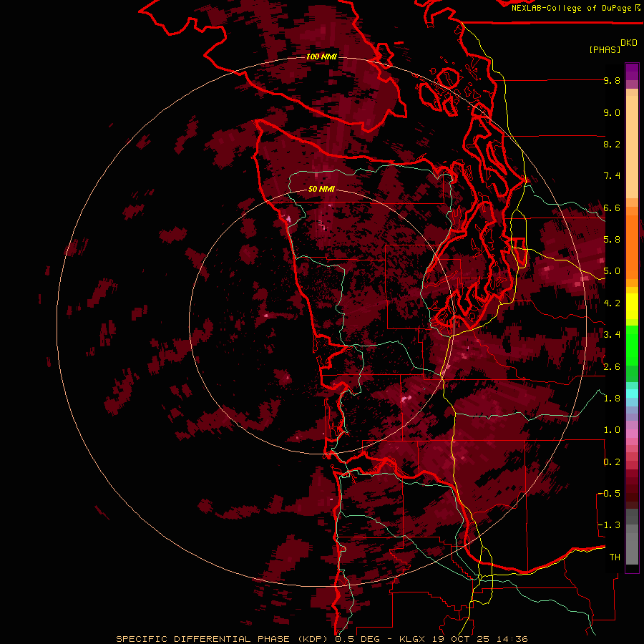The height and width of the screenshot is (644, 644).
Task: Click the 1.0 value on color scale
Action: (x=612, y=430)
